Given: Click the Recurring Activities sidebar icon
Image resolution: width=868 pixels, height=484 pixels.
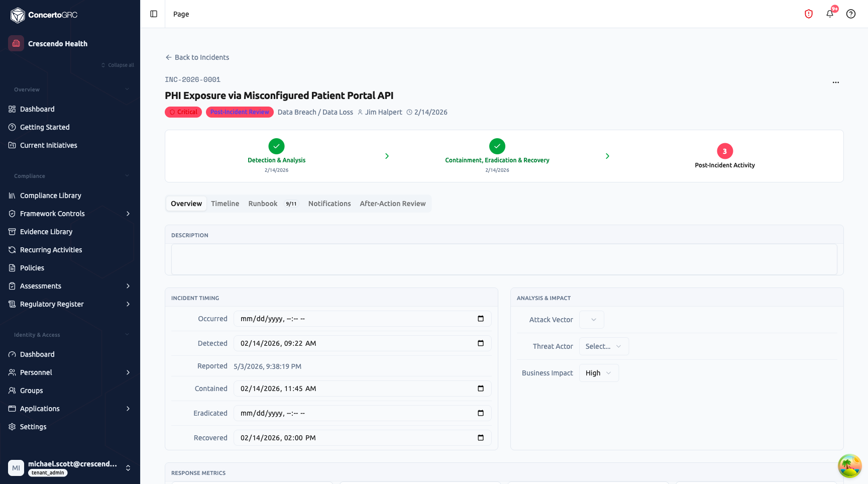Looking at the screenshot, I should [x=12, y=250].
